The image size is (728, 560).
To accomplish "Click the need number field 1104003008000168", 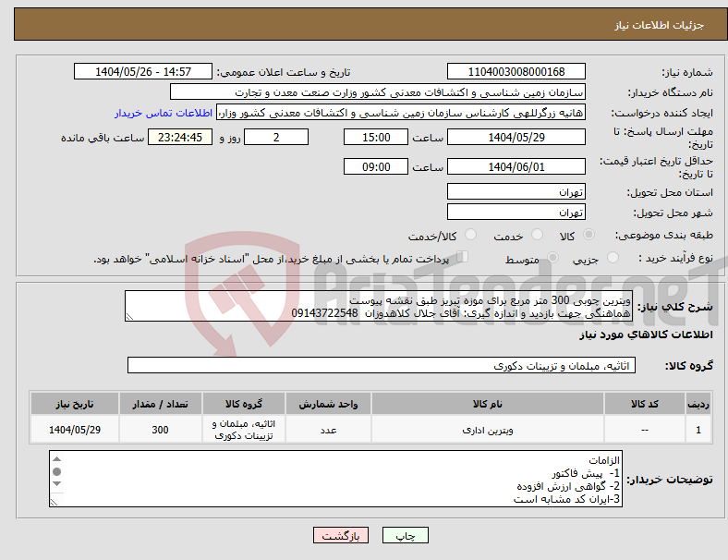I will click(516, 71).
